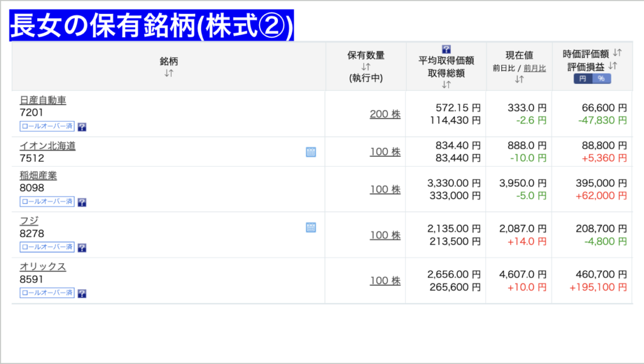
Task: Switch display to % units
Action: click(601, 79)
